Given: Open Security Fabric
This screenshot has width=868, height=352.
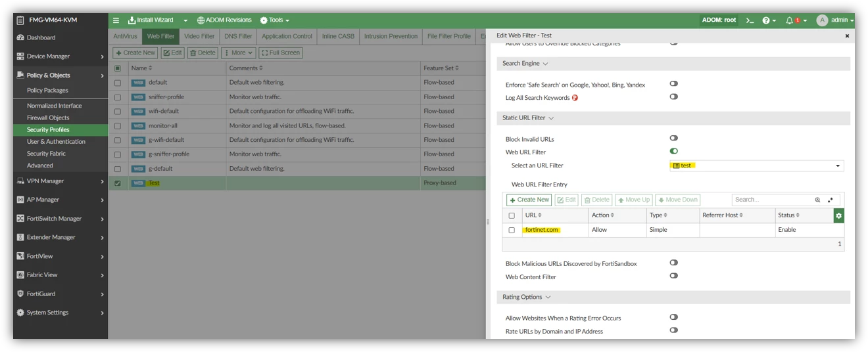Looking at the screenshot, I should 46,154.
